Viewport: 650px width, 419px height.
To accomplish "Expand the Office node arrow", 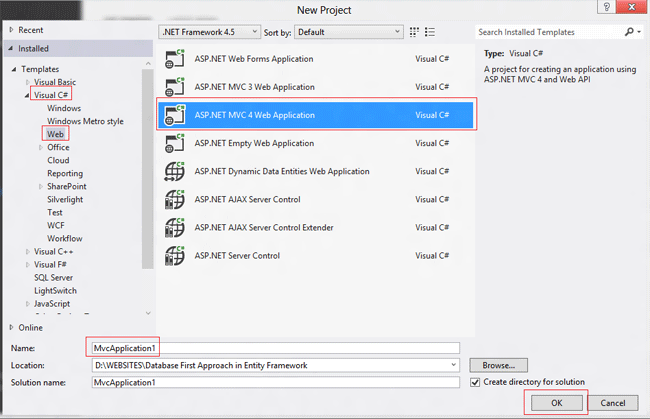I will [x=41, y=148].
